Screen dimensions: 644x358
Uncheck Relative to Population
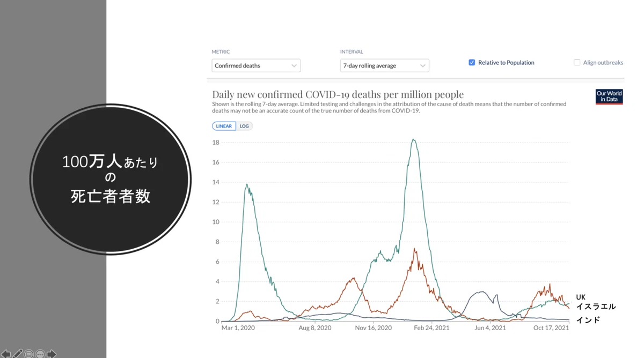click(472, 63)
